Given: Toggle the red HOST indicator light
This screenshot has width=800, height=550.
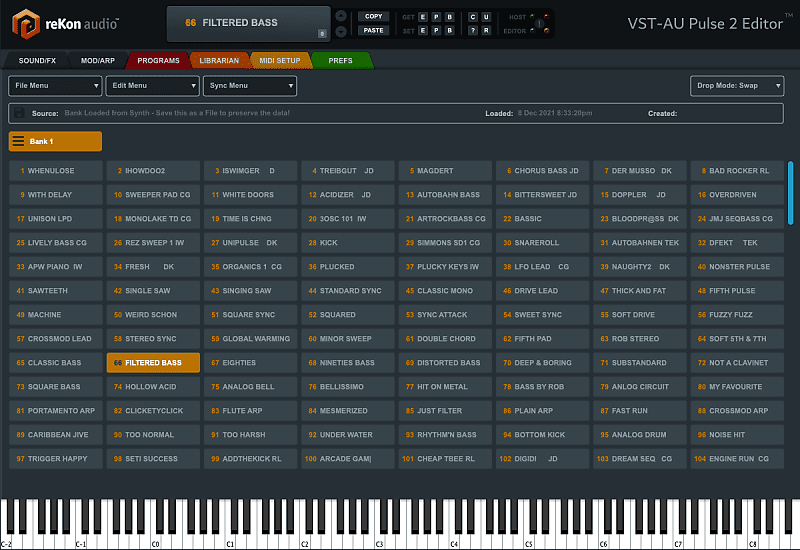Looking at the screenshot, I should point(545,17).
